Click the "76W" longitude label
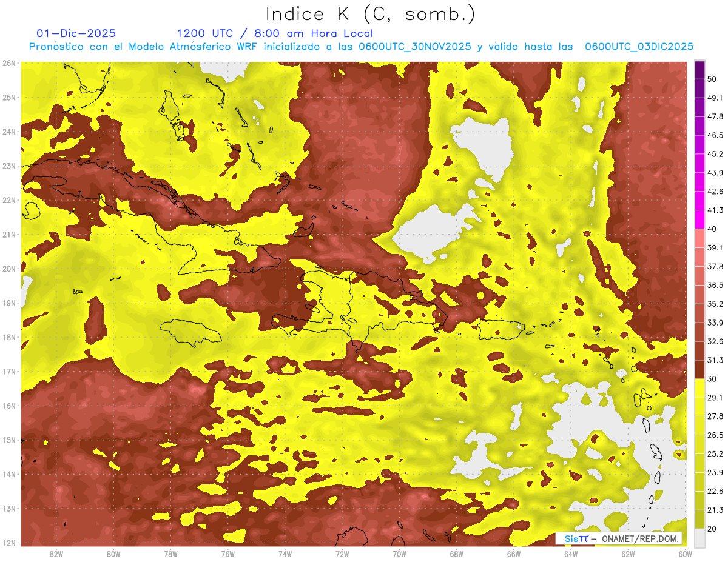This screenshot has width=728, height=562. (x=227, y=554)
